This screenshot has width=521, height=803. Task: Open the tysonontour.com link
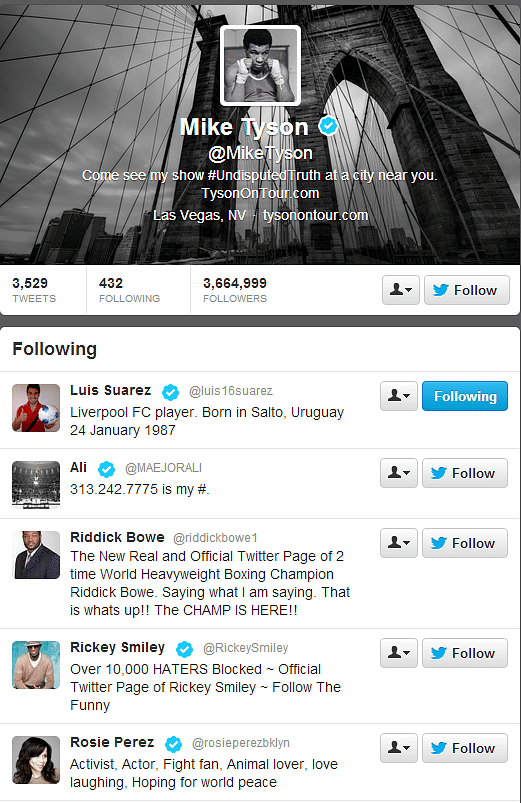coord(316,215)
